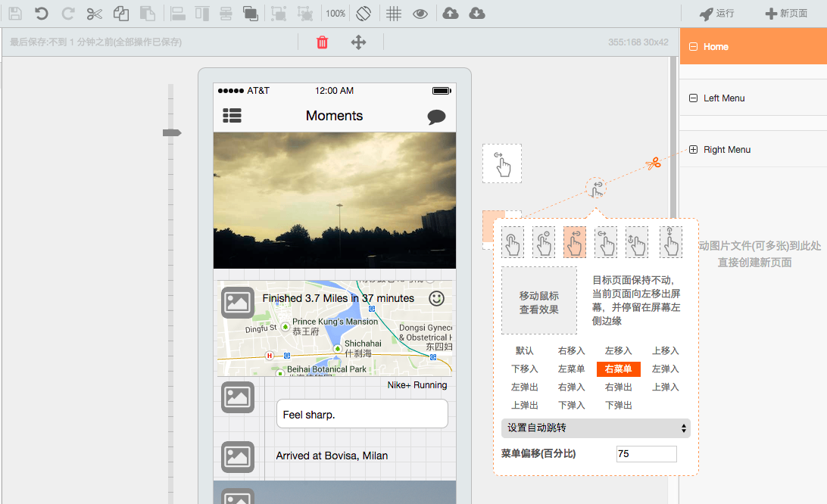Toggle the eye preview visibility icon
827x504 pixels.
420,13
